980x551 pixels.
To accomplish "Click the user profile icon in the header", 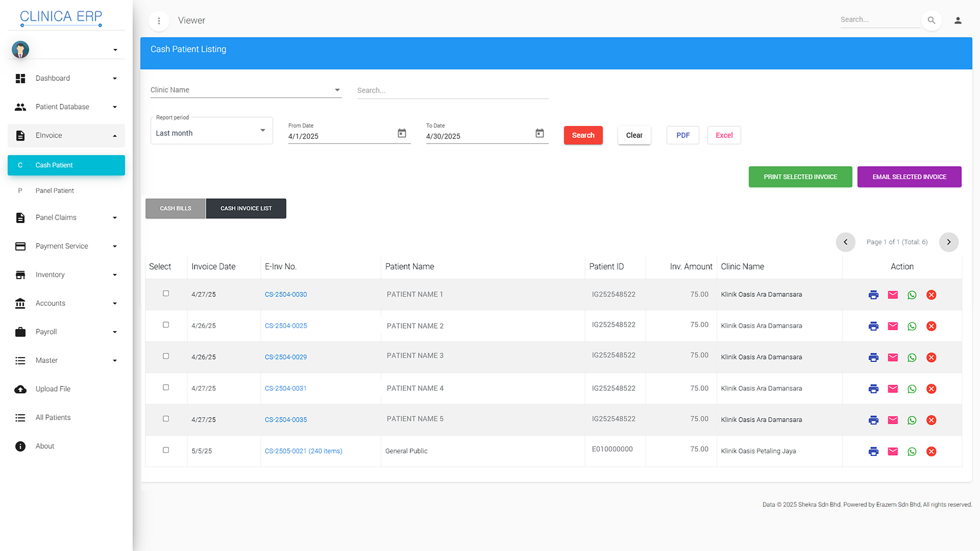I will pos(958,21).
